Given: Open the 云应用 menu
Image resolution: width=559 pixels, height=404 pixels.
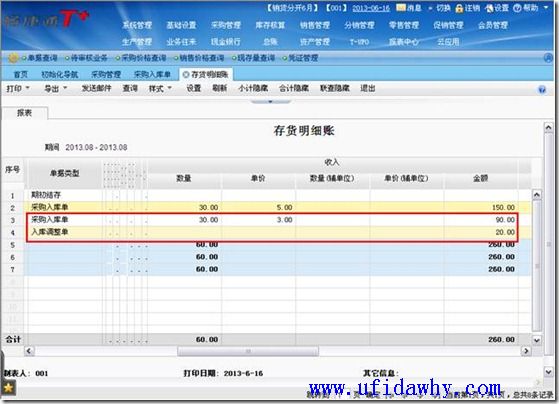Looking at the screenshot, I should click(448, 42).
